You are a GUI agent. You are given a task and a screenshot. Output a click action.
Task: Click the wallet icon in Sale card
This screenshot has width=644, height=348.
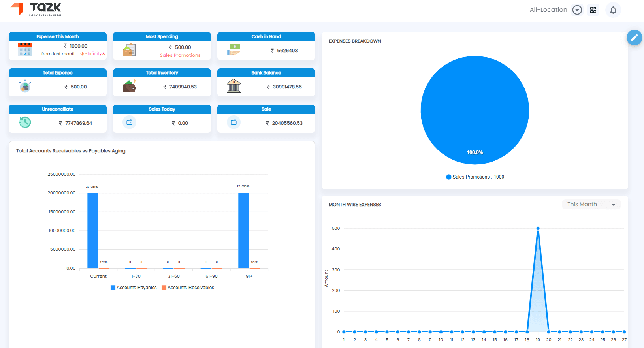coord(233,122)
